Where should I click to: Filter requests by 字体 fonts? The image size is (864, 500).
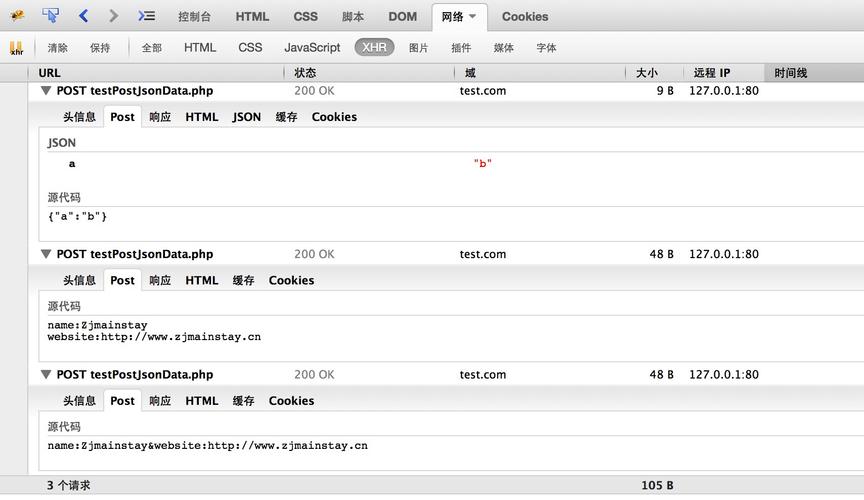pos(546,48)
